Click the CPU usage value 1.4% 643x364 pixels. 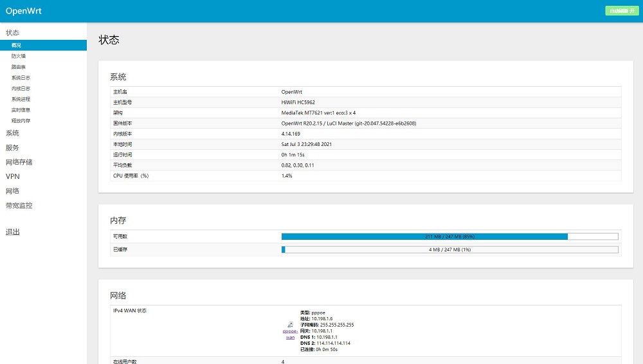coord(287,176)
